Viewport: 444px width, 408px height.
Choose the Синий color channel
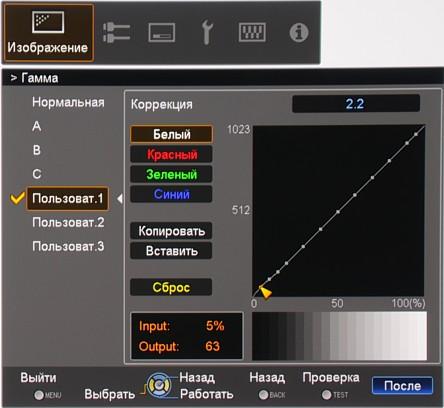(x=171, y=194)
